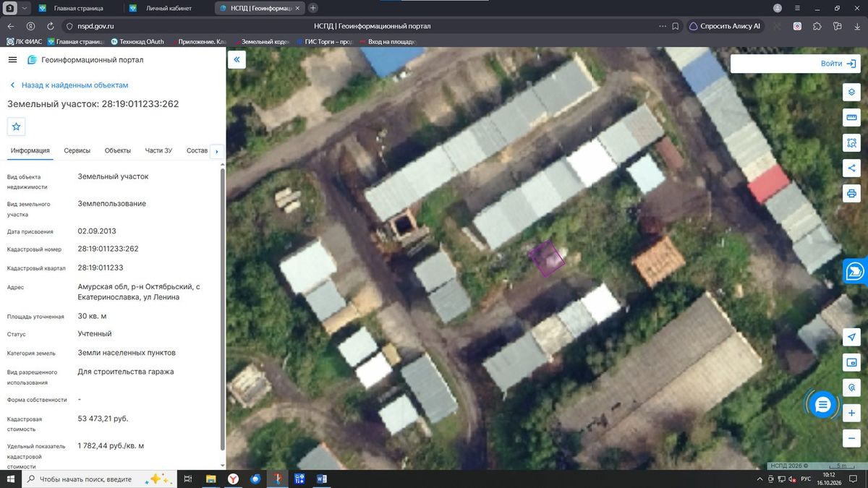Expand the tab groups dropdown in the browser
Image resolution: width=868 pixels, height=488 pixels.
click(x=25, y=8)
